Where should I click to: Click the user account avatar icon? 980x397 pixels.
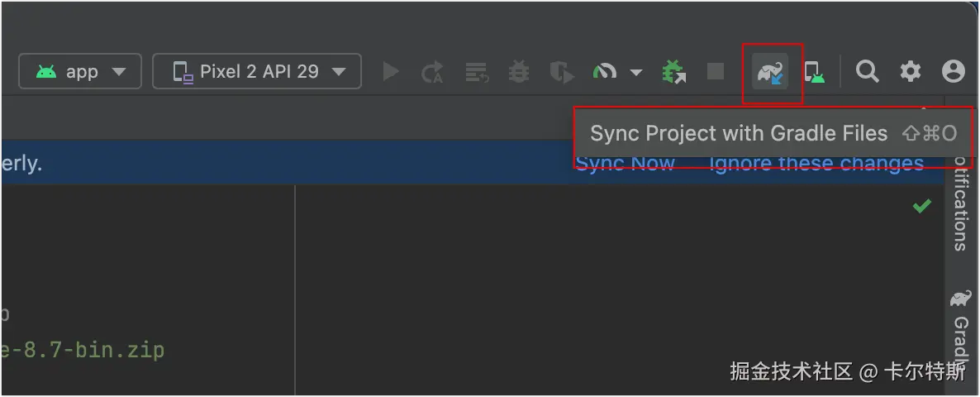953,72
